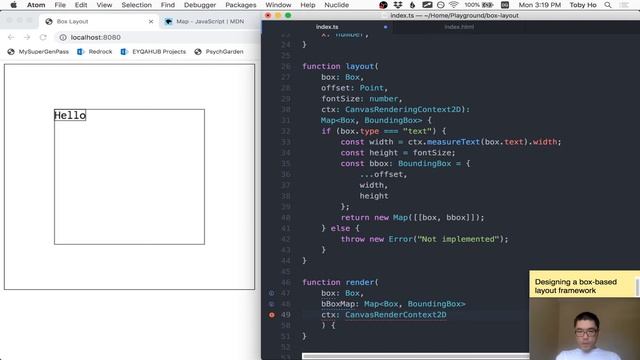Select the Box Layout browser tab
This screenshot has width=640, height=360.
(x=99, y=21)
